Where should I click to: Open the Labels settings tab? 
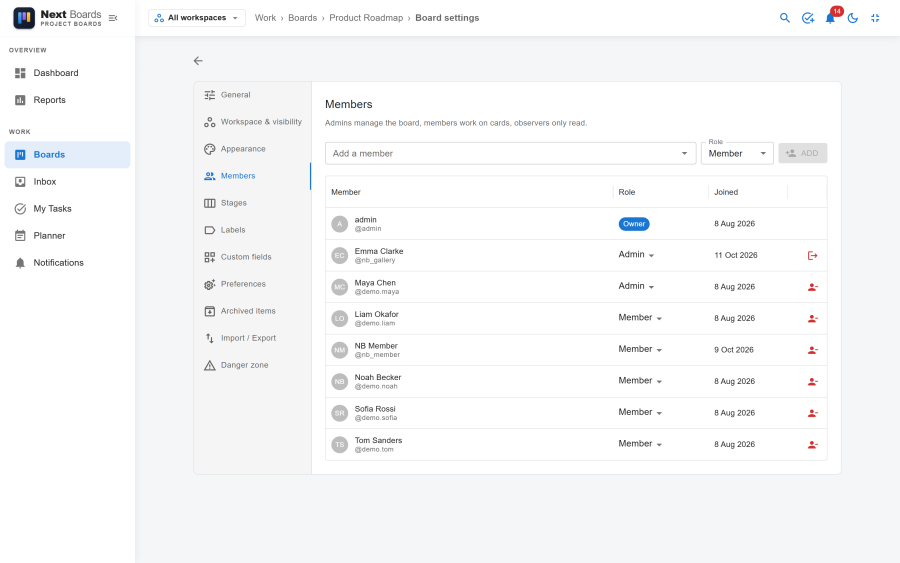253,230
